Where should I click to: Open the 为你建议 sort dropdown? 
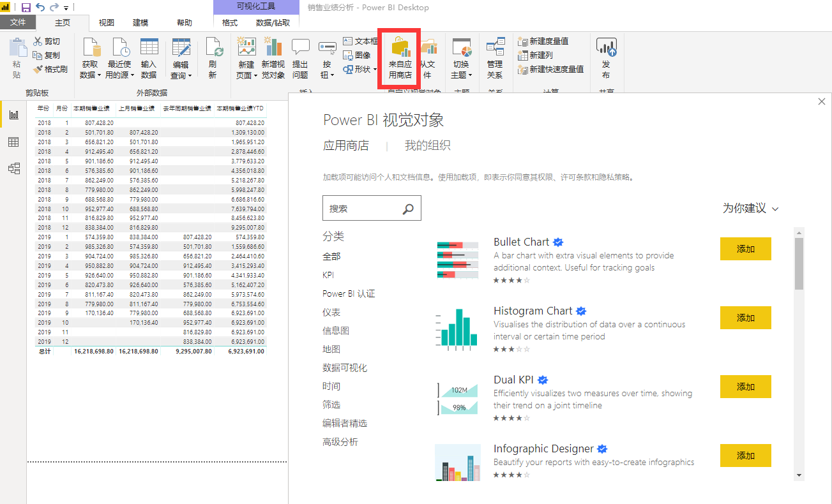(751, 209)
